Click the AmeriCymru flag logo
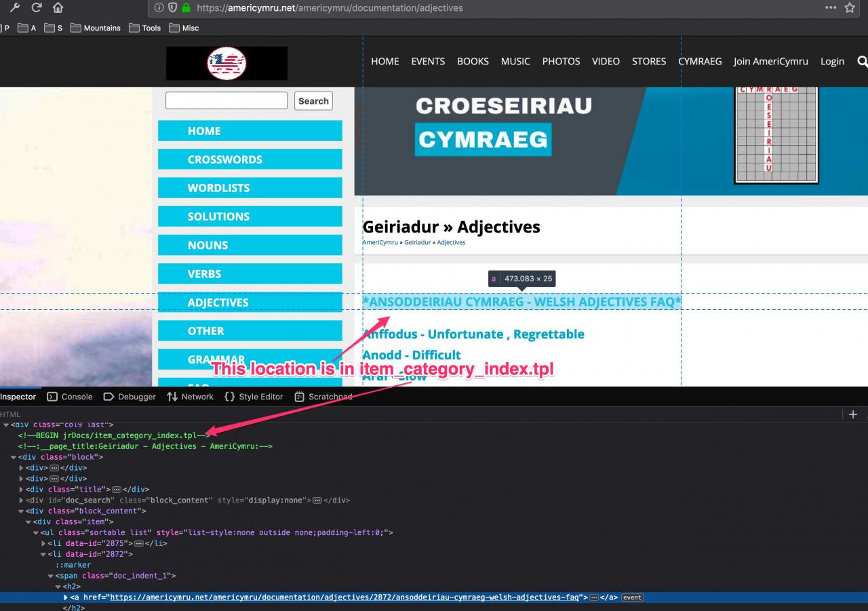Screen dimensions: 868x611 click(x=226, y=64)
